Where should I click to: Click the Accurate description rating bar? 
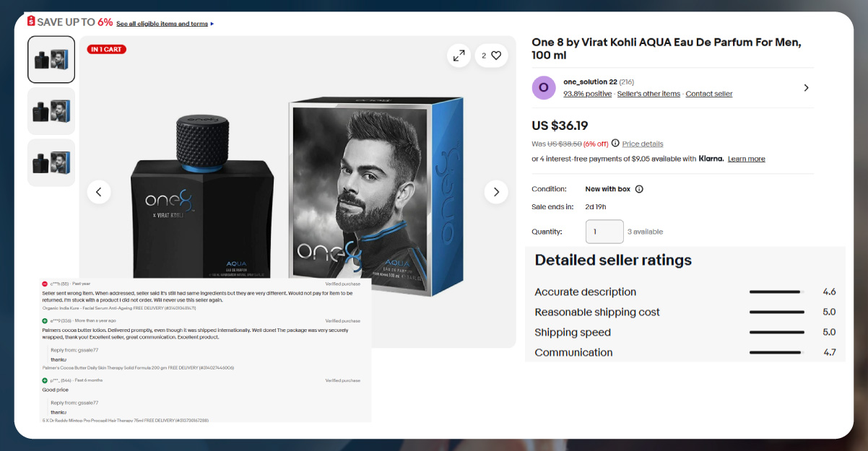[x=776, y=292]
